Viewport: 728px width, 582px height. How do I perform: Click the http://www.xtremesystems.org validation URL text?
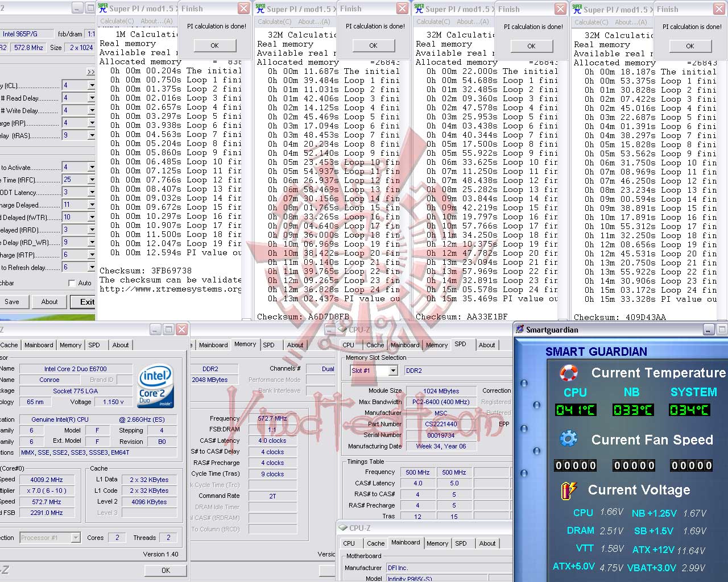click(171, 289)
